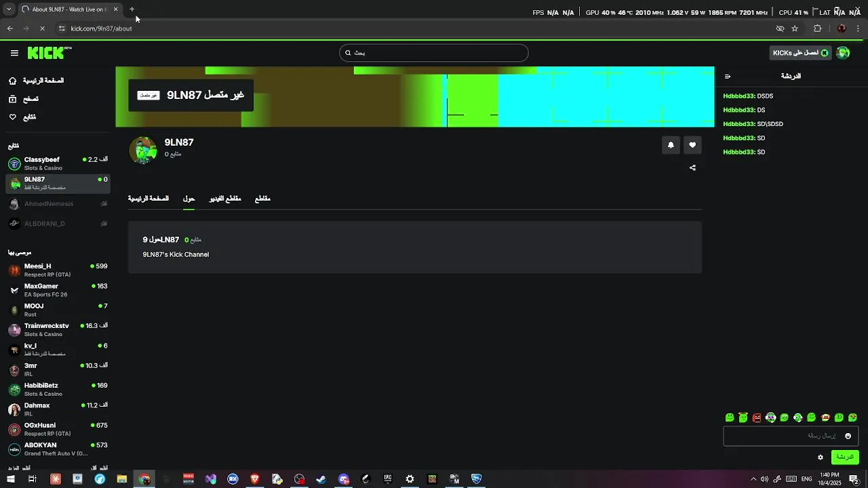
Task: Switch to the home page tab of channel
Action: (149, 199)
